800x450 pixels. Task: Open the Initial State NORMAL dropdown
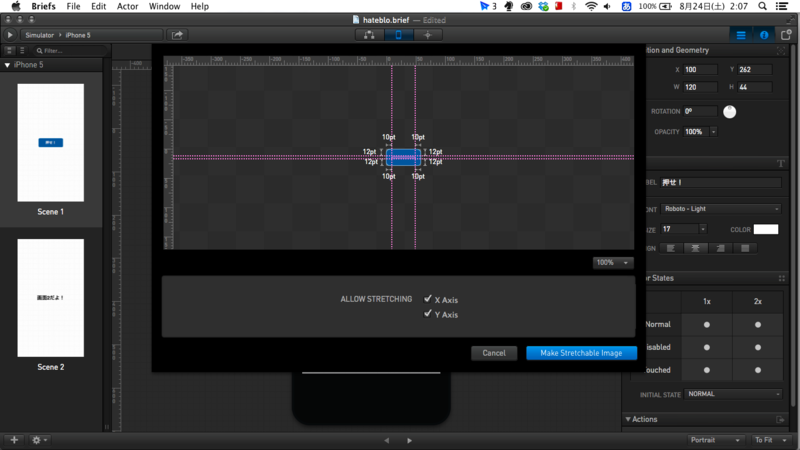733,394
